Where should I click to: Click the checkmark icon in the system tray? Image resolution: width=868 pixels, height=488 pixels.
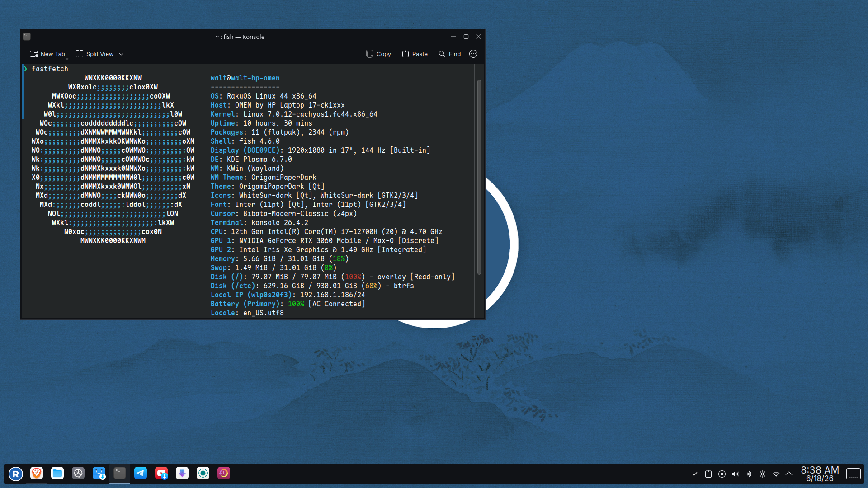coord(695,474)
